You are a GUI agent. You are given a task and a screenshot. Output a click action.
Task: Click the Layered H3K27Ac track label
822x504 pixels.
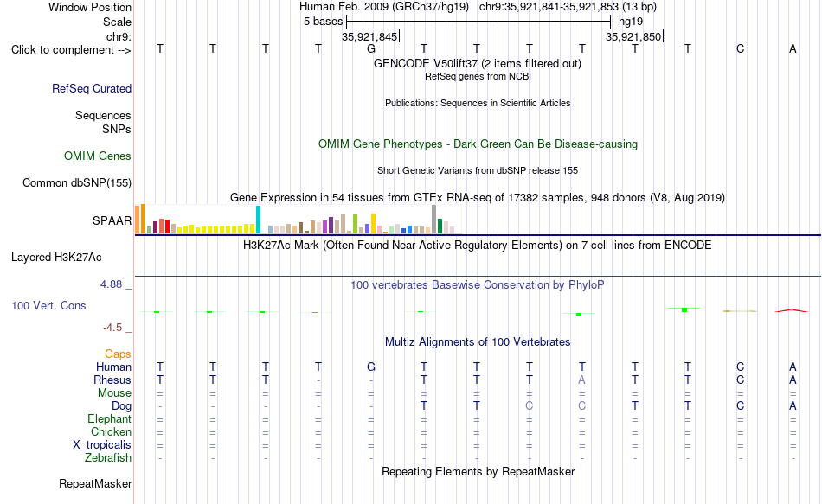pyautogui.click(x=56, y=258)
